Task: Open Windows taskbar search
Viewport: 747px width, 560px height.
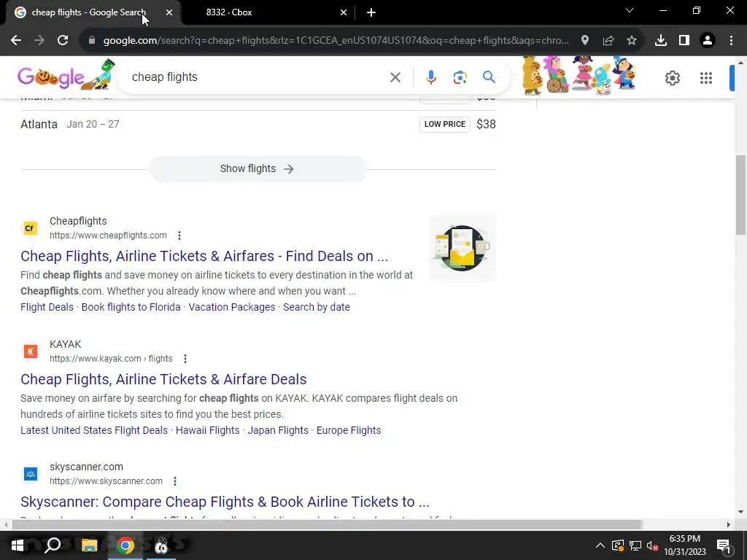Action: pos(53,545)
